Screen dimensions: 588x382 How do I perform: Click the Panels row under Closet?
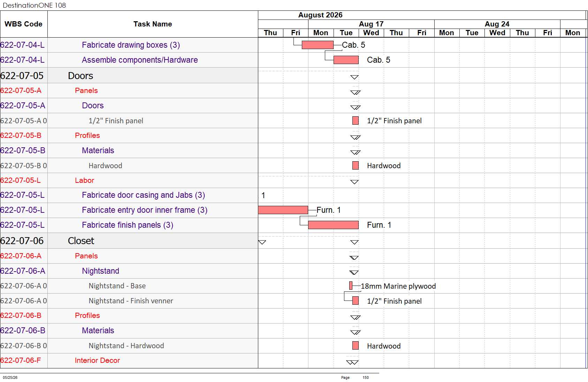pos(129,256)
